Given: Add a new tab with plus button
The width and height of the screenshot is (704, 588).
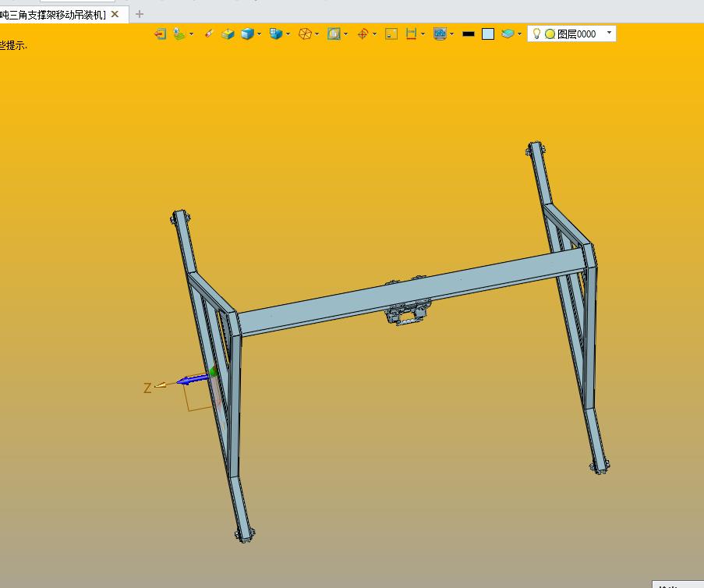Looking at the screenshot, I should (140, 14).
